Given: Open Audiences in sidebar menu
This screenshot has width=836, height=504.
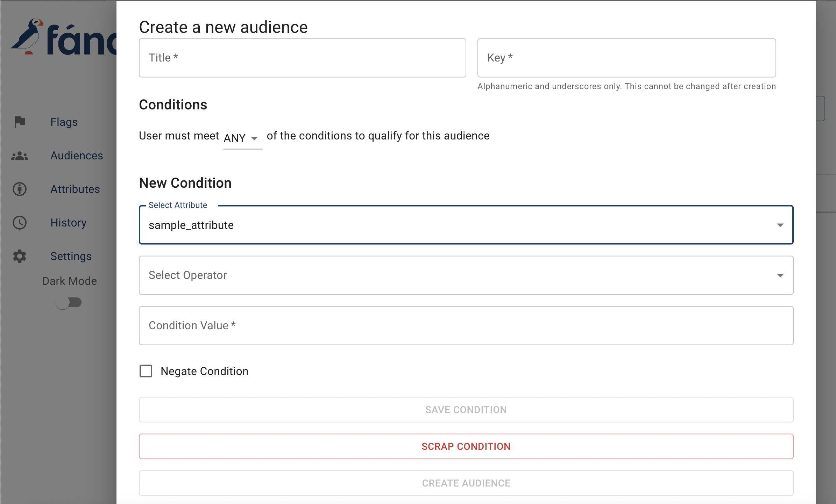Looking at the screenshot, I should coord(77,156).
